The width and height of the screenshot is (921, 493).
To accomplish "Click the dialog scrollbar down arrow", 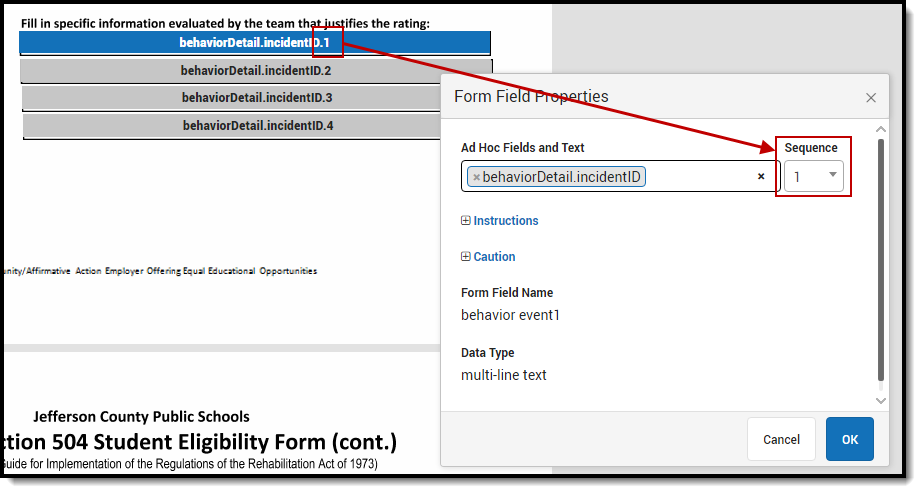I will pos(880,401).
